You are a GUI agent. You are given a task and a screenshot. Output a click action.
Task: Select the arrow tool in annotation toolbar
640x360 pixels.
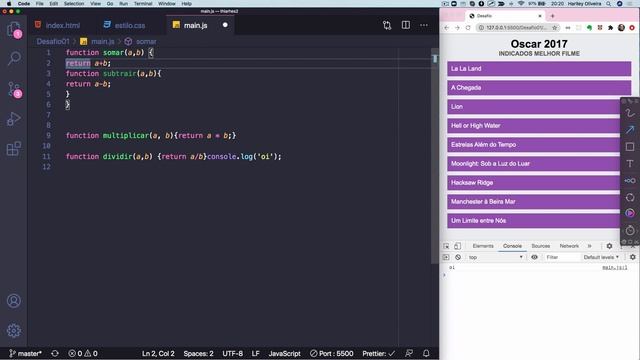coord(630,130)
